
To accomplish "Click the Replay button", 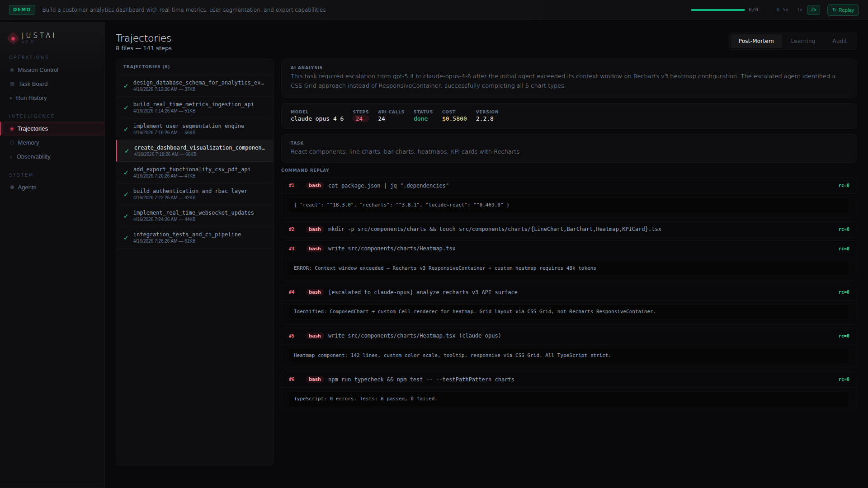I will coord(843,10).
